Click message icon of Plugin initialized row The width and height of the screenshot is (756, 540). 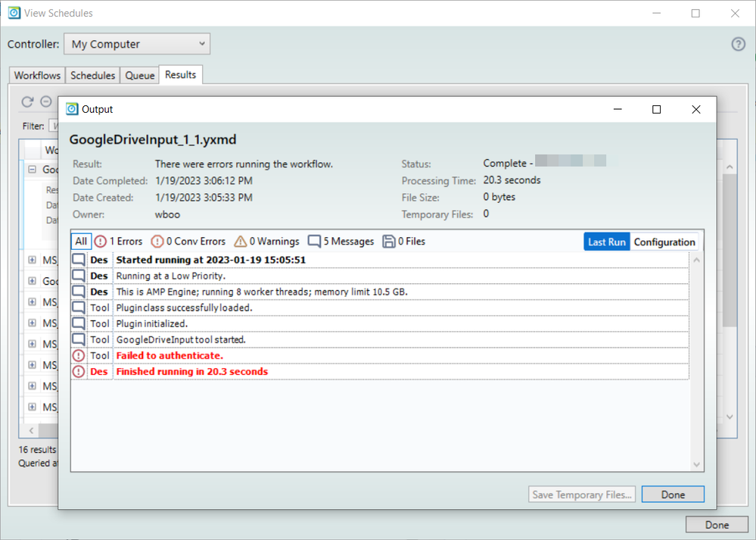(79, 323)
